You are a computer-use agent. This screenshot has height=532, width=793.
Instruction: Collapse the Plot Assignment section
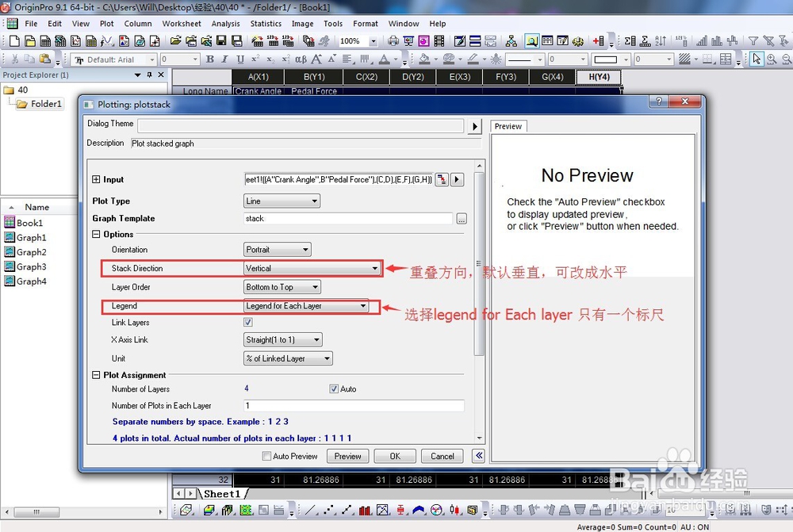click(96, 375)
